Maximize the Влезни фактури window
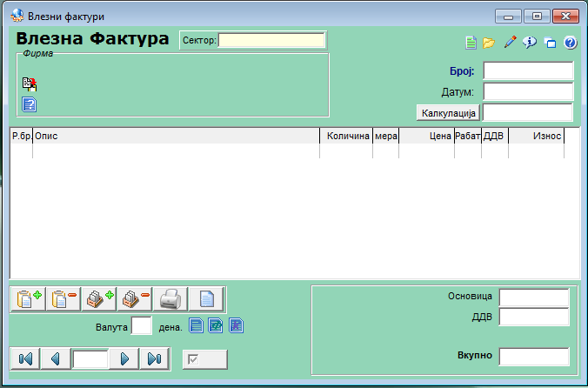Viewport: 588px width, 388px height. coord(537,17)
